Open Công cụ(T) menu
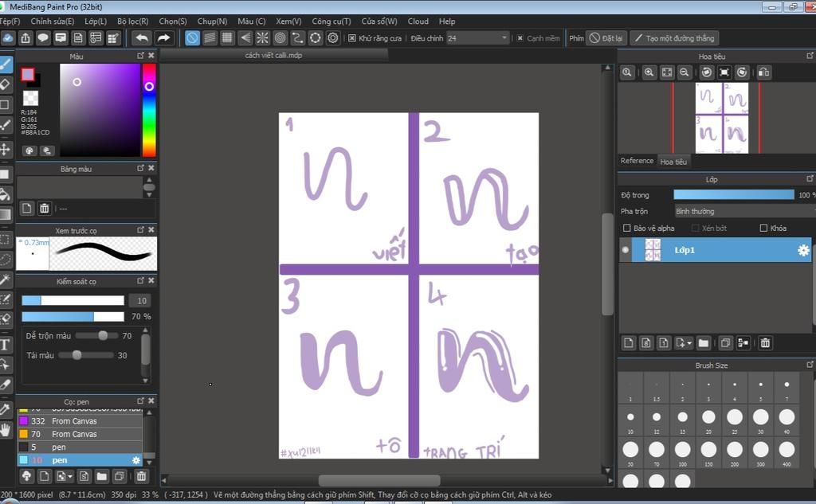 tap(331, 21)
